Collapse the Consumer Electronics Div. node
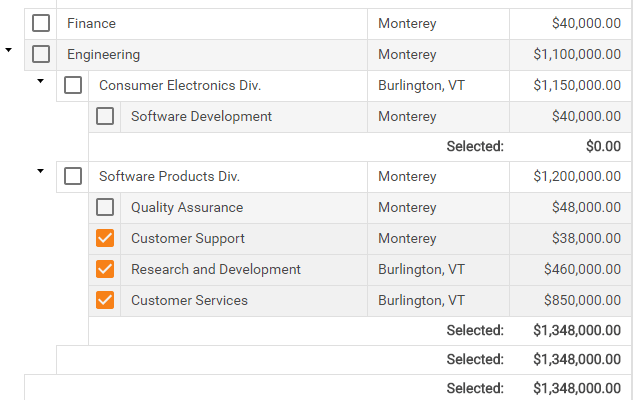 tap(41, 80)
